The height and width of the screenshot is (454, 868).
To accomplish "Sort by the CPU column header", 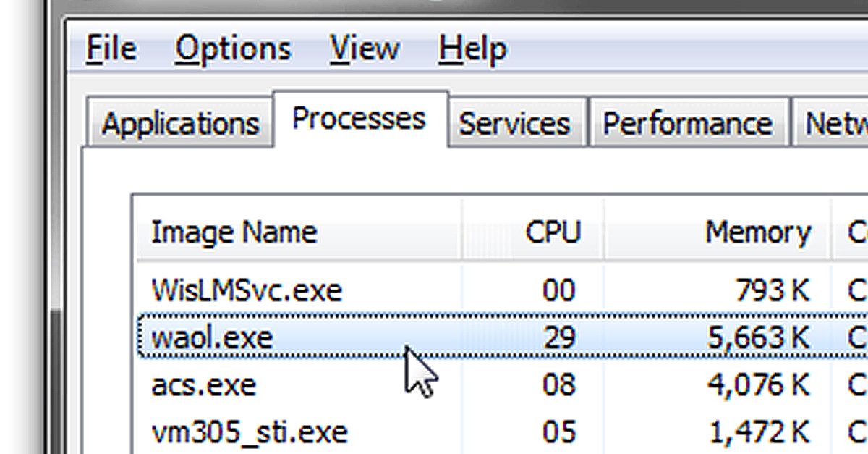I will (x=553, y=232).
